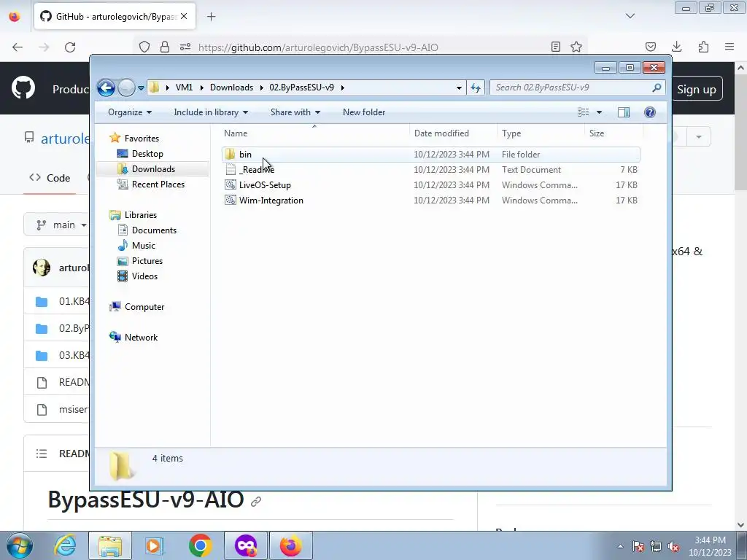Open Firefox downloads panel
The width and height of the screenshot is (747, 560).
point(676,47)
